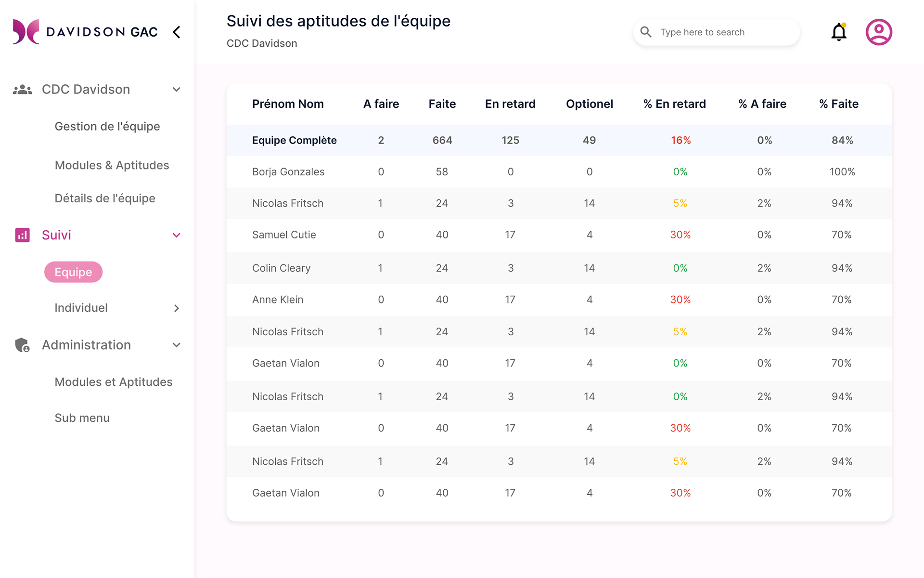Open the user profile avatar
This screenshot has height=578, width=924.
879,32
